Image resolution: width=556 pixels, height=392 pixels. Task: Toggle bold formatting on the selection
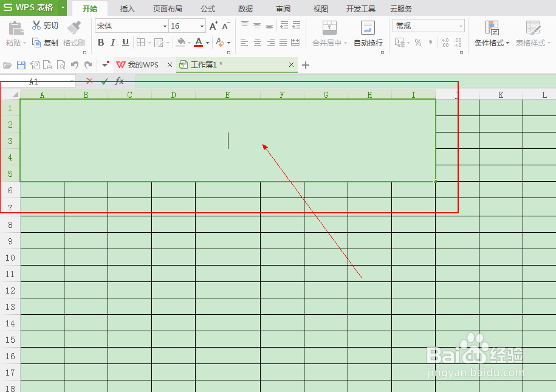(101, 43)
